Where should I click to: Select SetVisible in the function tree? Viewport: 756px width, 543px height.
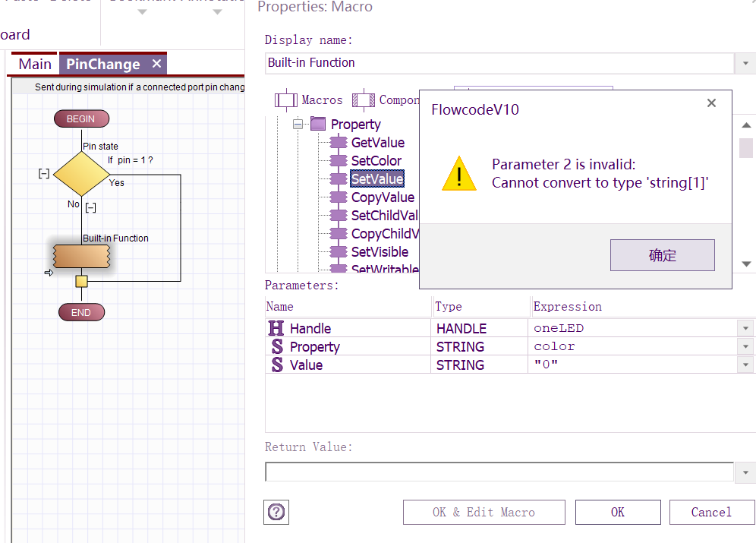pyautogui.click(x=380, y=251)
